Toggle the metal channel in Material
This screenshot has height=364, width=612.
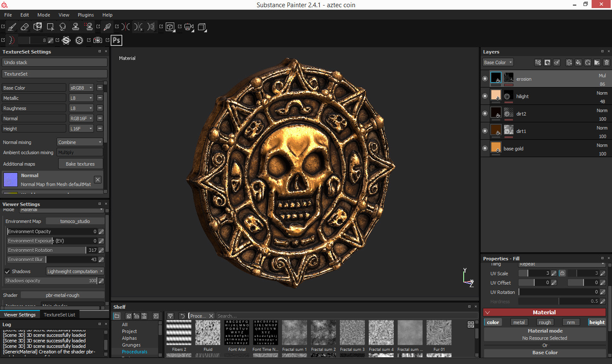519,322
